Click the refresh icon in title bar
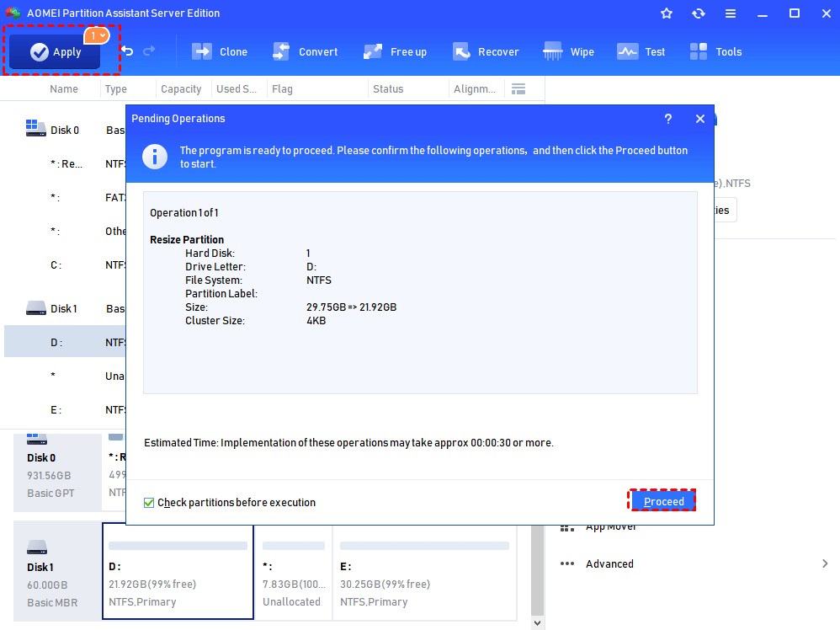The image size is (840, 630). pos(699,13)
